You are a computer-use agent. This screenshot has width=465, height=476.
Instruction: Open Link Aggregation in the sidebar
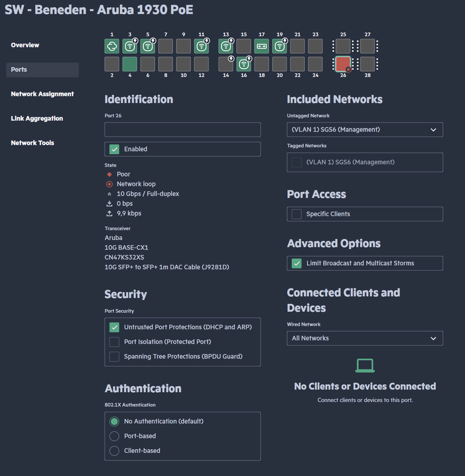click(x=37, y=118)
